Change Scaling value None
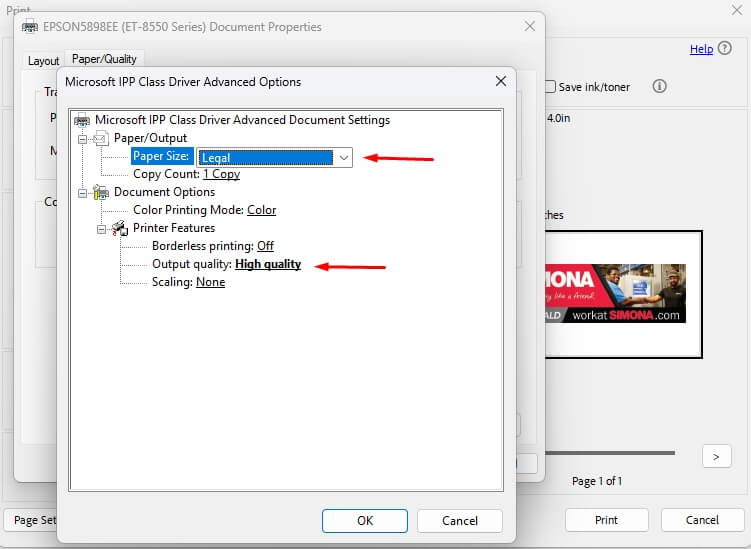The width and height of the screenshot is (751, 549). (210, 282)
